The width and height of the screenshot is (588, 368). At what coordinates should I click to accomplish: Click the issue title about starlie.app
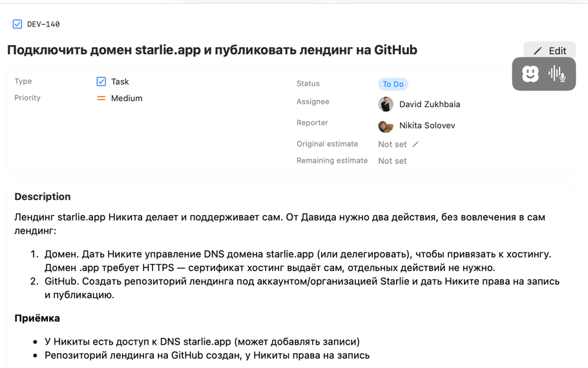(212, 50)
